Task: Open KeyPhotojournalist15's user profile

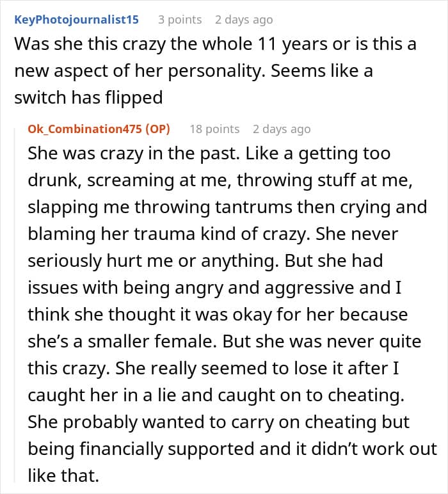Action: (77, 20)
